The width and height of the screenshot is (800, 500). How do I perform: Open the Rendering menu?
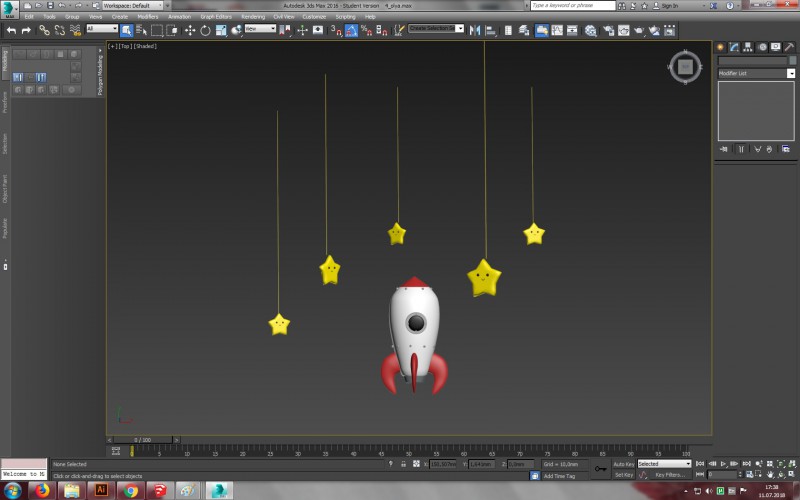(x=253, y=17)
